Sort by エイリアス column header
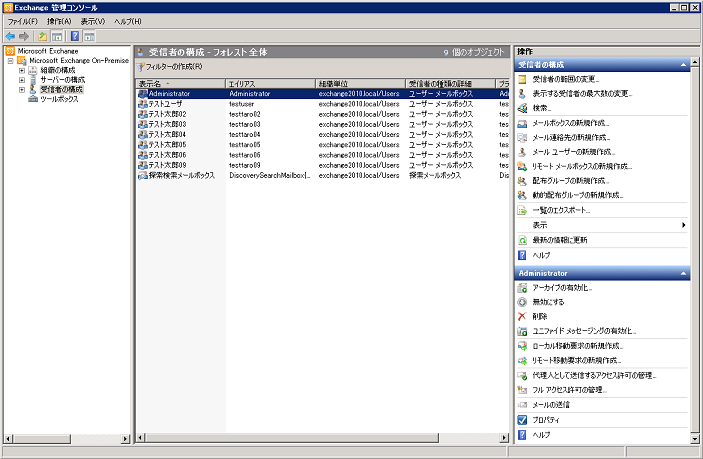 point(270,84)
